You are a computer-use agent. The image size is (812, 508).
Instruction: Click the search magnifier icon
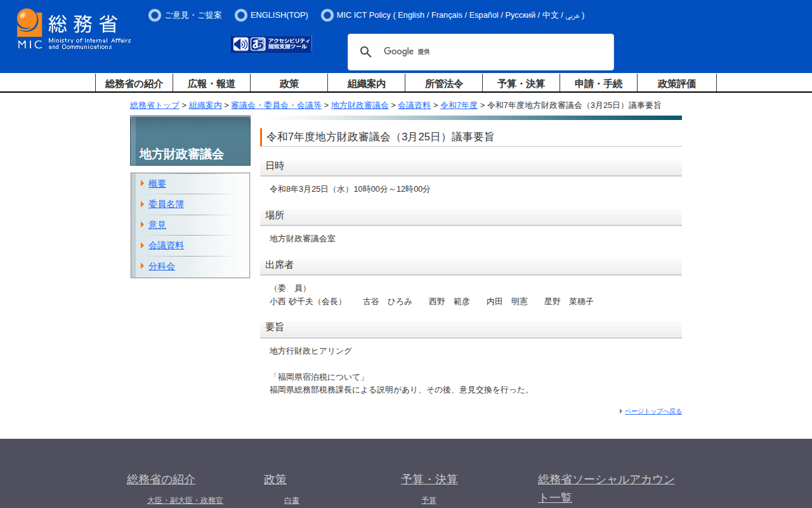[365, 52]
